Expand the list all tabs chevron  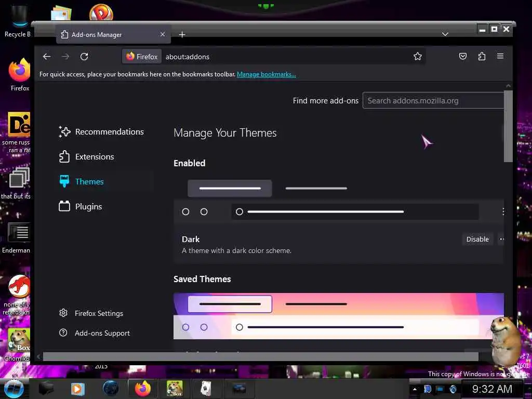(445, 34)
